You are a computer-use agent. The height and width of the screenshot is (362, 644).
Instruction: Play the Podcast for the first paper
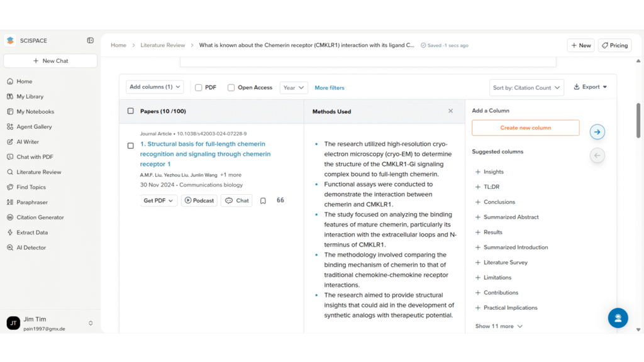click(199, 200)
